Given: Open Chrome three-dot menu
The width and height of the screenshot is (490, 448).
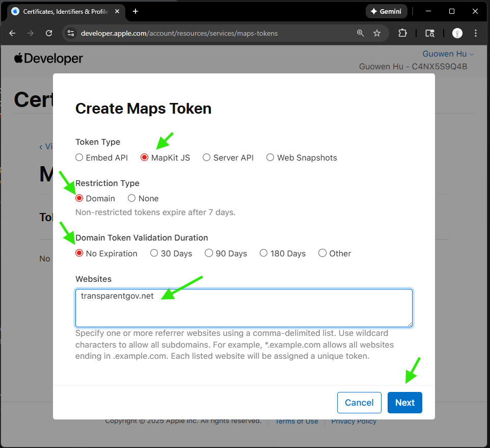Looking at the screenshot, I should pyautogui.click(x=476, y=33).
